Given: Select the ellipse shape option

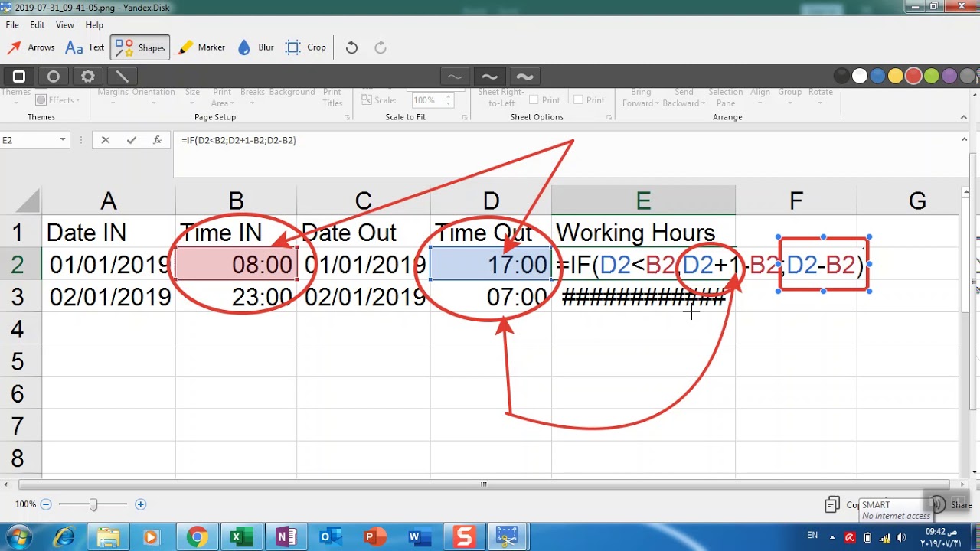Looking at the screenshot, I should pyautogui.click(x=53, y=76).
